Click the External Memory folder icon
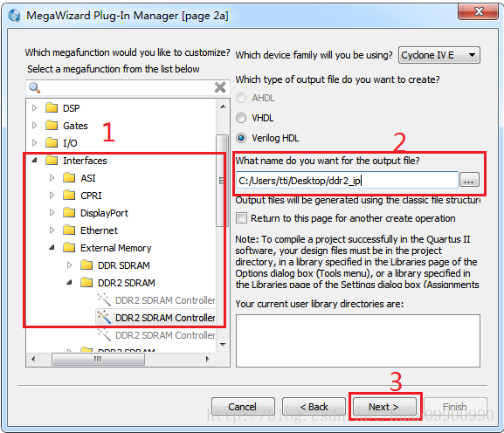504x433 pixels. pyautogui.click(x=69, y=248)
